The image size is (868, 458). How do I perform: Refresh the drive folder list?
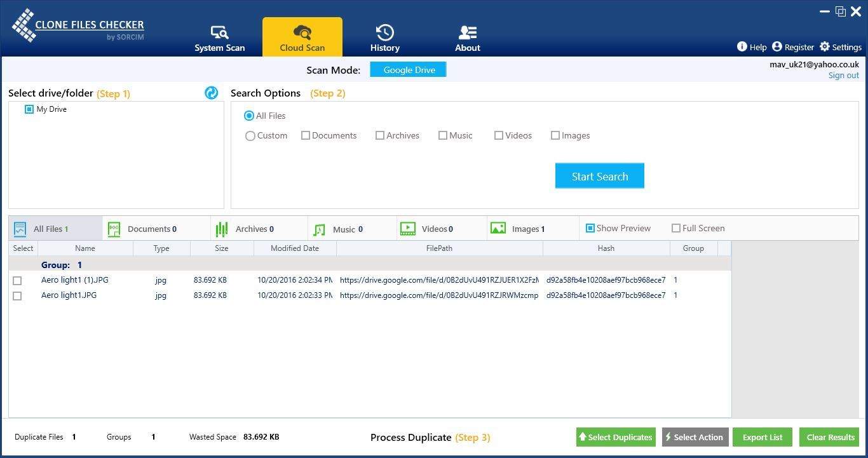(x=212, y=93)
